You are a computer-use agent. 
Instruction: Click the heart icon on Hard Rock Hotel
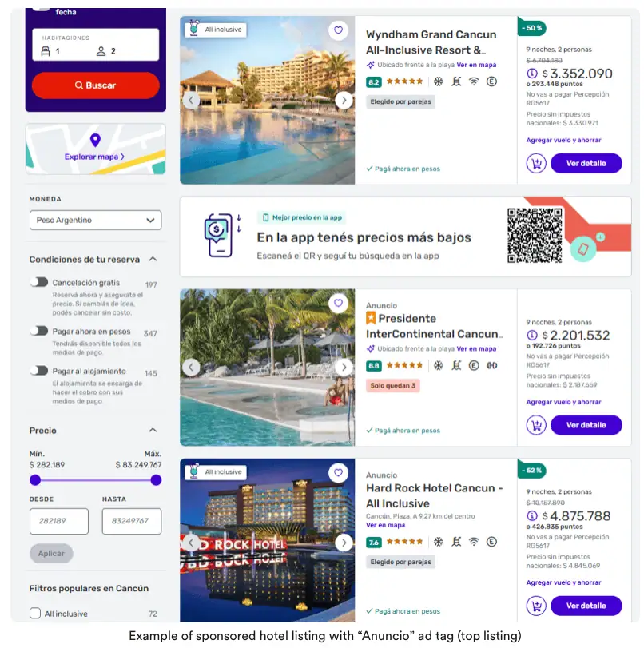pos(338,473)
